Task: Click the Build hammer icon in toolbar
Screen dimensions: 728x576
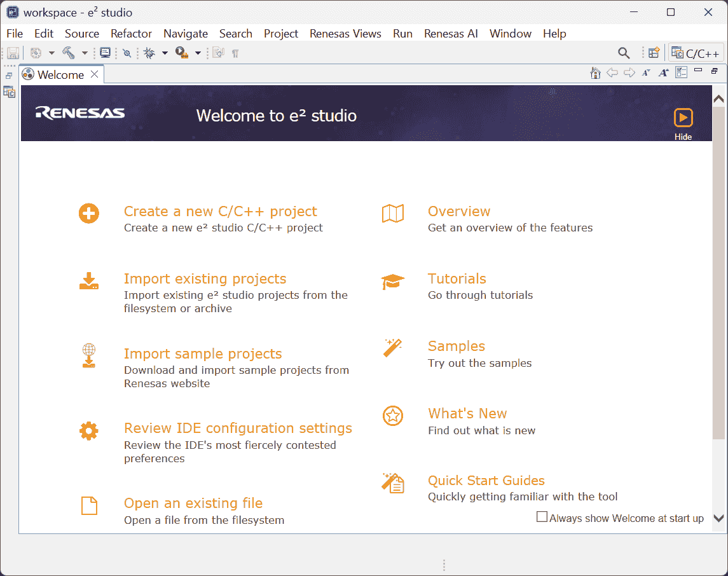Action: [69, 53]
